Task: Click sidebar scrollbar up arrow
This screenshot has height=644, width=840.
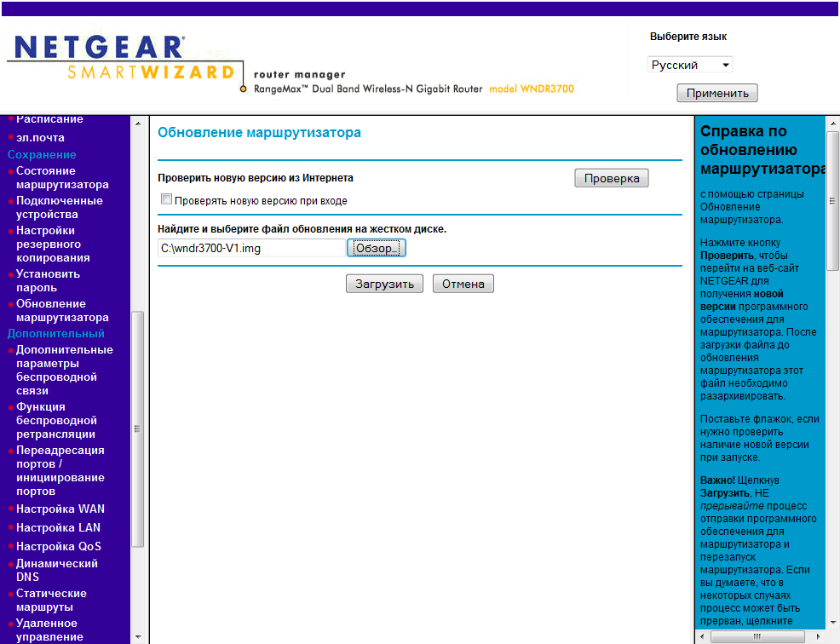Action: coord(138,124)
